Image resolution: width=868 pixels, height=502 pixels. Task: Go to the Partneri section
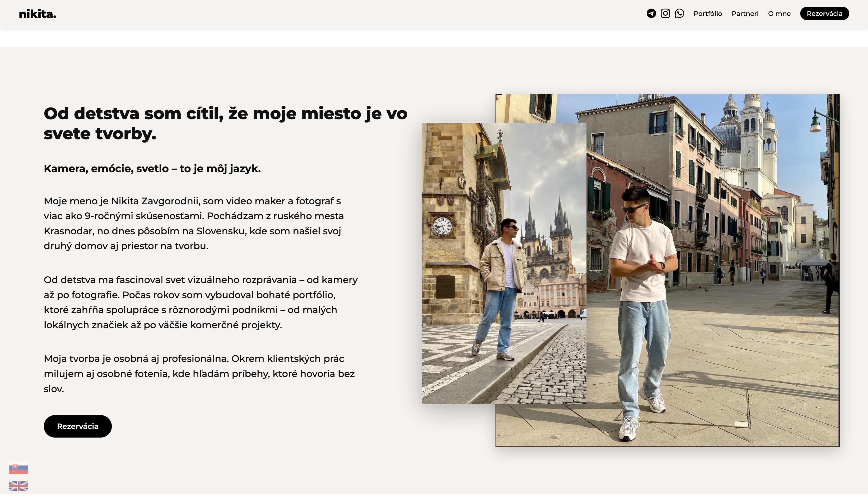tap(745, 14)
